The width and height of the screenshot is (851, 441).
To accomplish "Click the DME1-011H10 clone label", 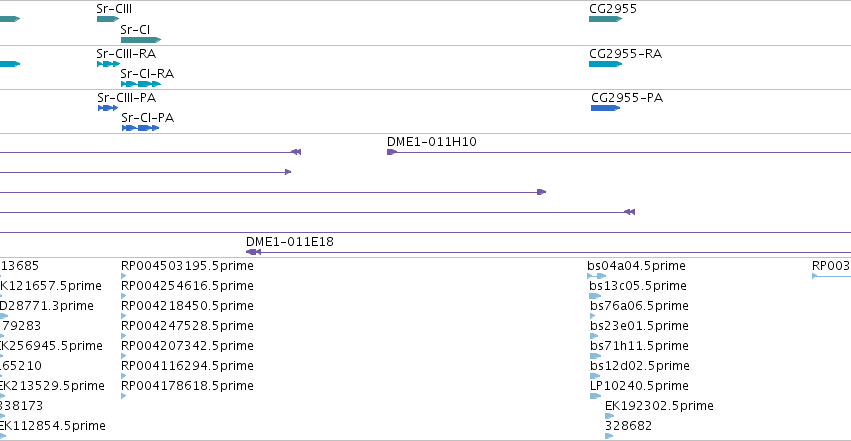I will click(x=432, y=142).
